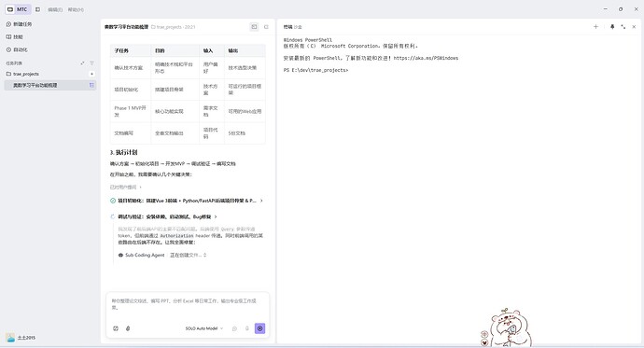
Task: Click the green check icon of 项目初始化 step
Action: 113,201
